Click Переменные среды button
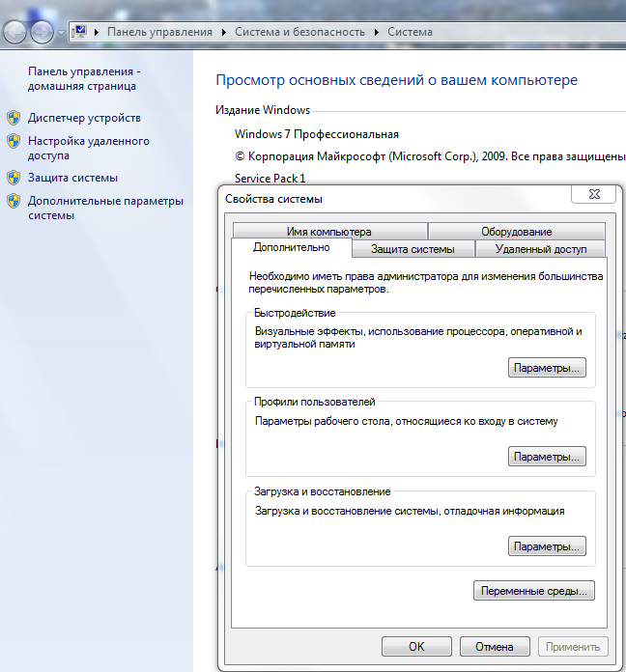The image size is (626, 672). click(534, 591)
